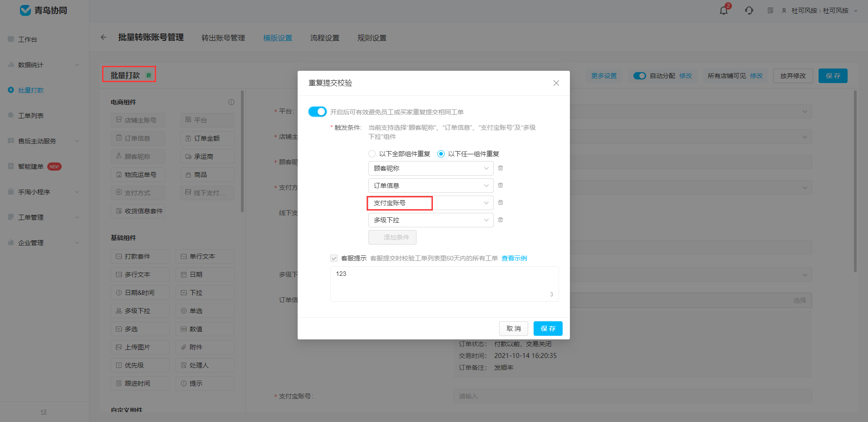Image resolution: width=868 pixels, height=422 pixels.
Task: Select the 以下全部组件重复 radio option
Action: point(372,154)
